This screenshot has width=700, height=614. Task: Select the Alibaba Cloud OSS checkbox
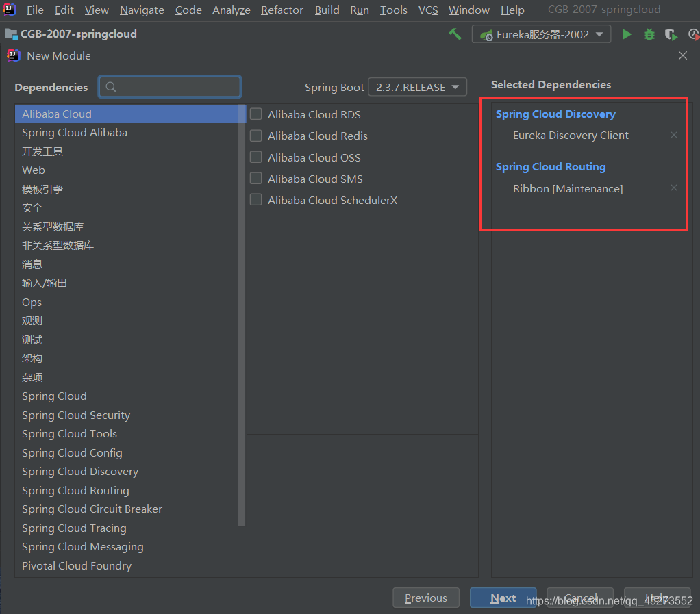[255, 157]
